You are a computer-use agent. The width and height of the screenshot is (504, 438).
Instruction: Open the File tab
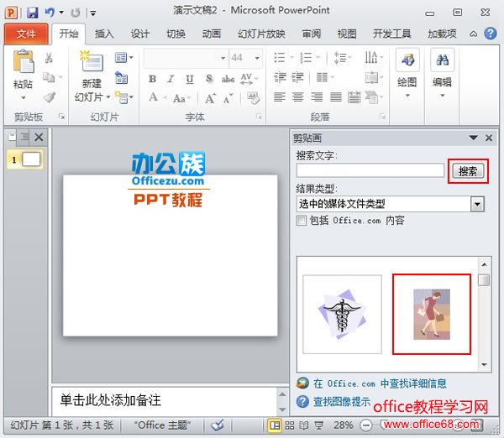[x=26, y=34]
